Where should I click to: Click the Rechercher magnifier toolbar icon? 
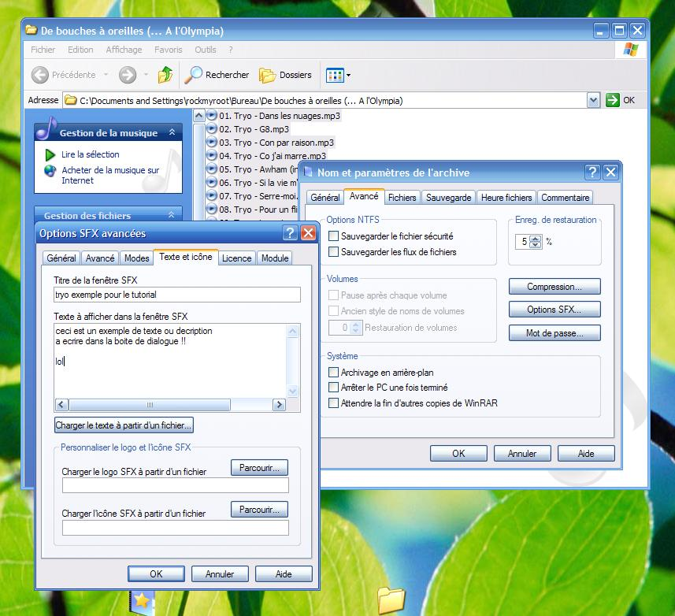click(x=194, y=75)
